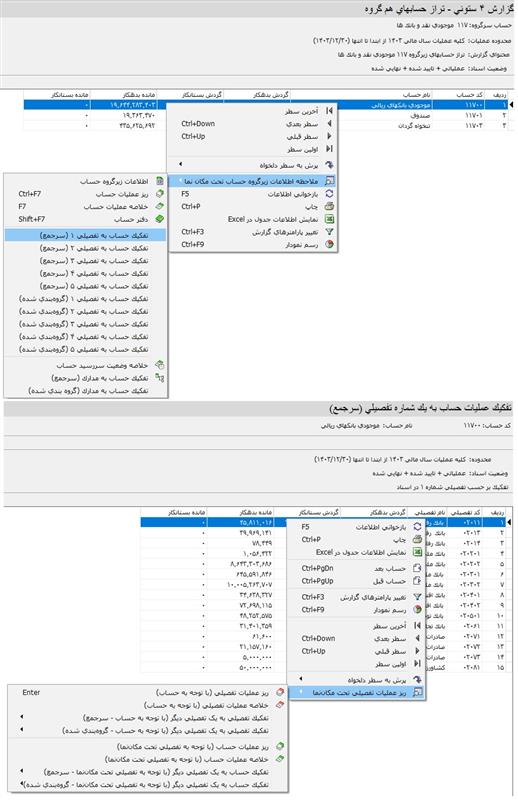Choose تفکیک حساب به تفصیلی ۵ (سرجمع)
518x800 pixels.
click(x=85, y=286)
